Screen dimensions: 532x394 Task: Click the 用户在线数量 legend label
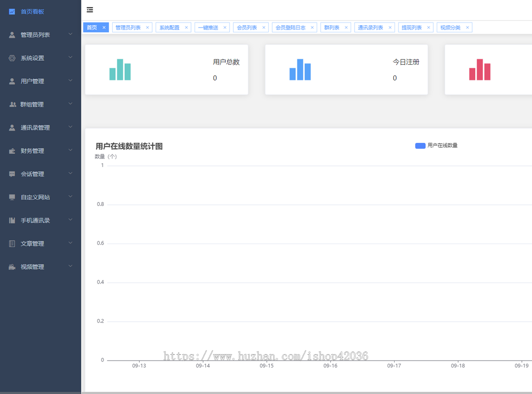point(442,146)
